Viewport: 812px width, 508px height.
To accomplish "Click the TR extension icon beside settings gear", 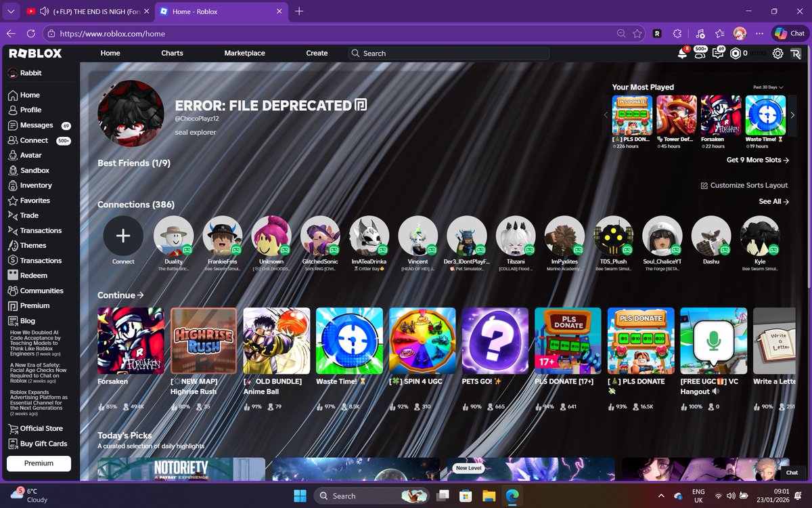I will pyautogui.click(x=796, y=53).
